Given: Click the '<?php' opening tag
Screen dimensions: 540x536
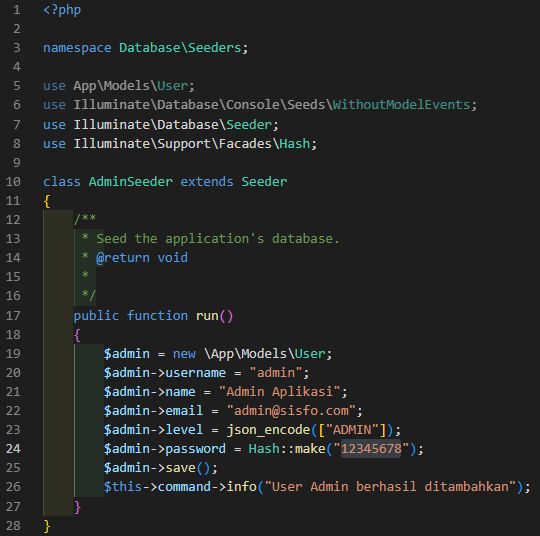Looking at the screenshot, I should [62, 10].
